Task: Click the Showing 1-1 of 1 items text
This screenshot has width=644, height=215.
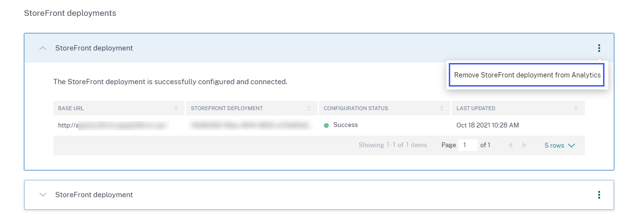Action: pos(392,145)
